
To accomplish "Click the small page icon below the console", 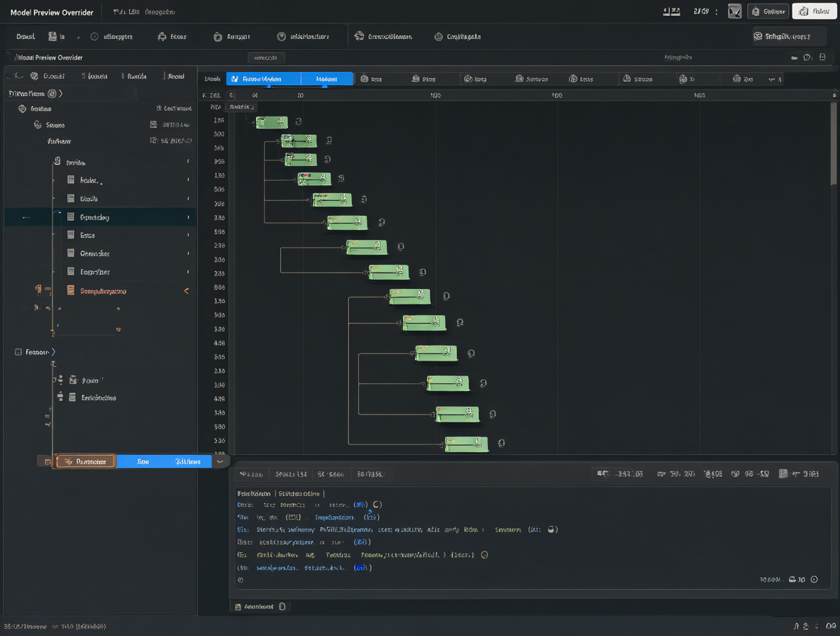I will coord(282,606).
